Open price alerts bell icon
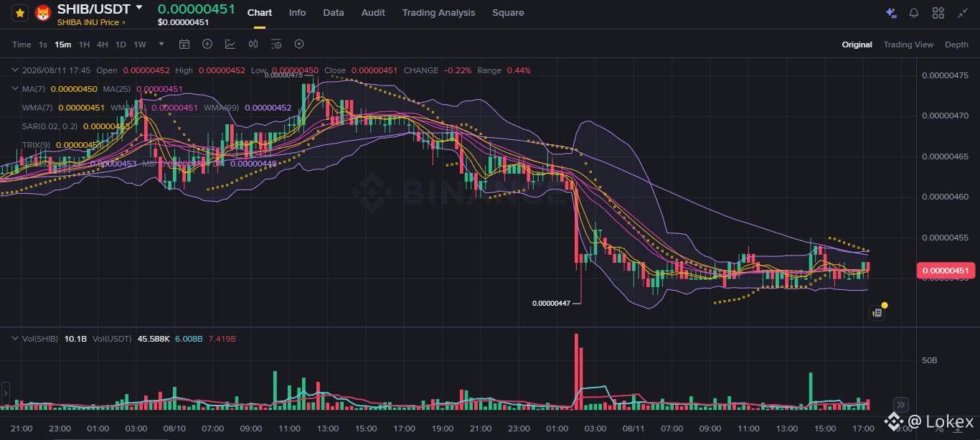Screen dimensions: 980x440 914,13
